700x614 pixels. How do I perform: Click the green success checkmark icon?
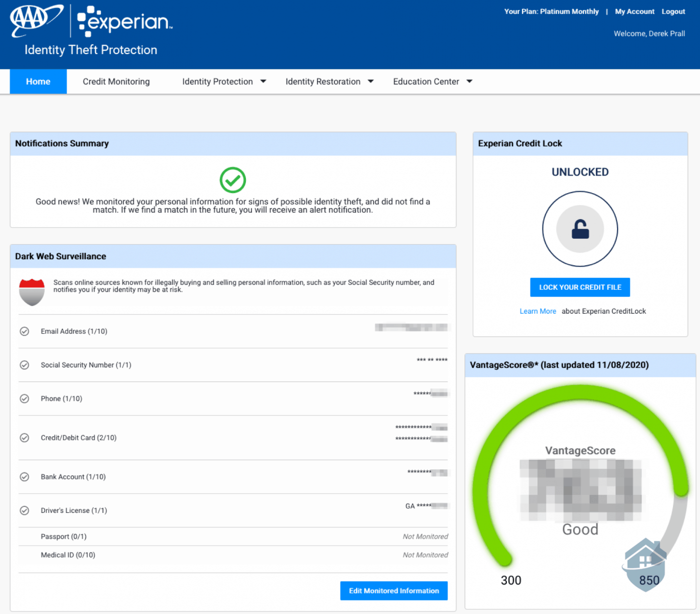(x=232, y=180)
